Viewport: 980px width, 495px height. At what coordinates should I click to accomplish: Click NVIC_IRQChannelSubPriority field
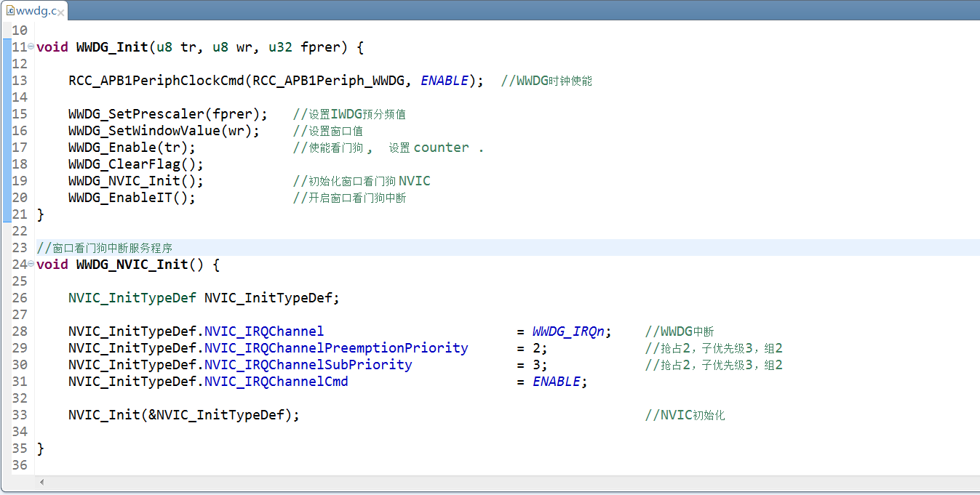(x=308, y=365)
